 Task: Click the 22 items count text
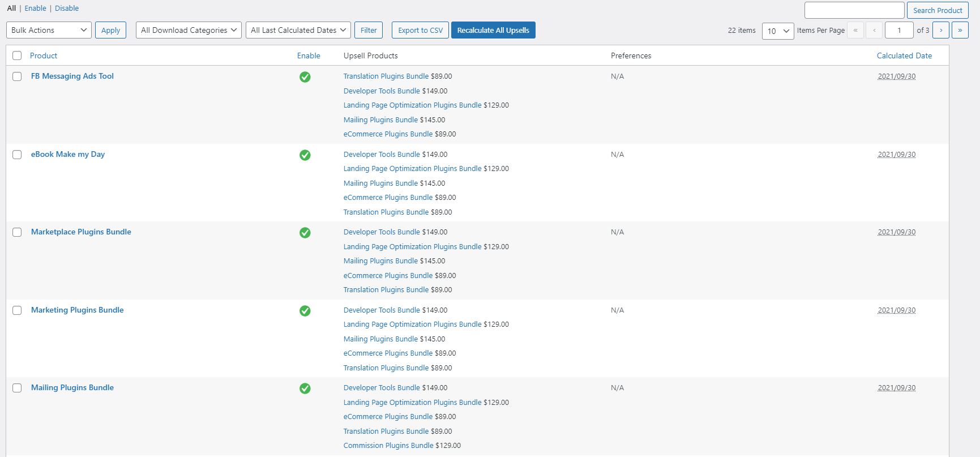pos(742,30)
